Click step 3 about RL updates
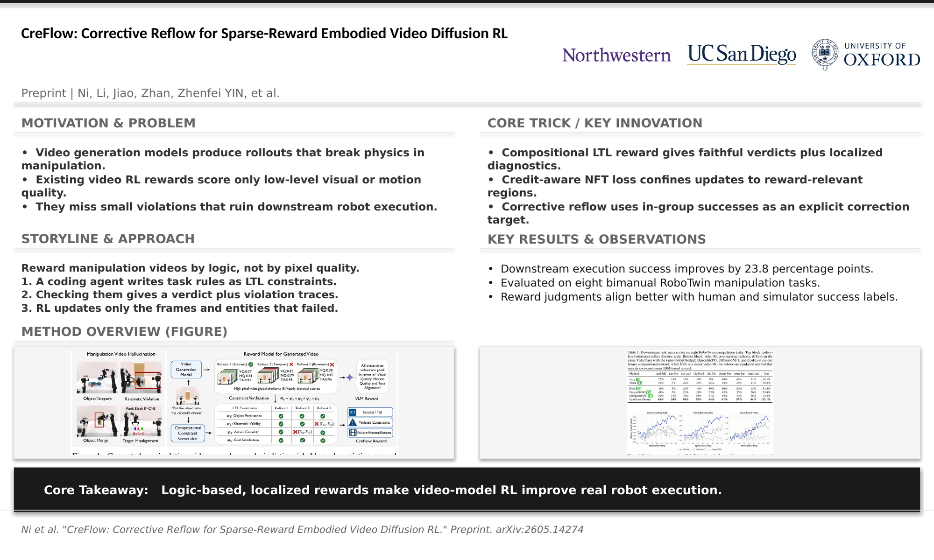Viewport: 934px width, 560px height. click(x=180, y=308)
